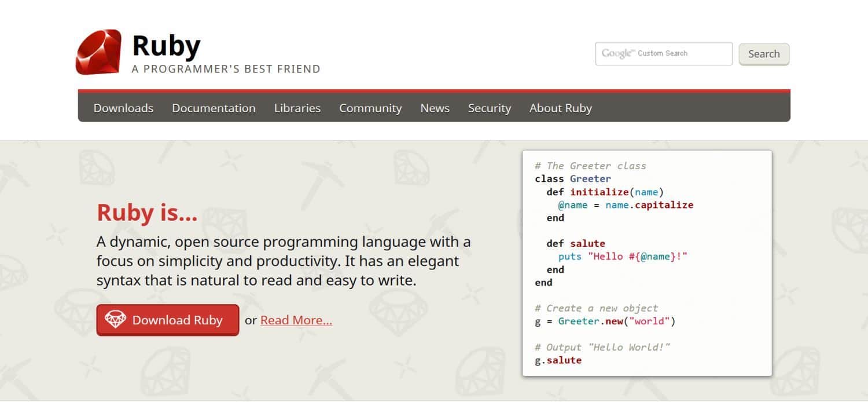Focus the Google Custom Search field
Screen dimensions: 868x402
click(663, 53)
